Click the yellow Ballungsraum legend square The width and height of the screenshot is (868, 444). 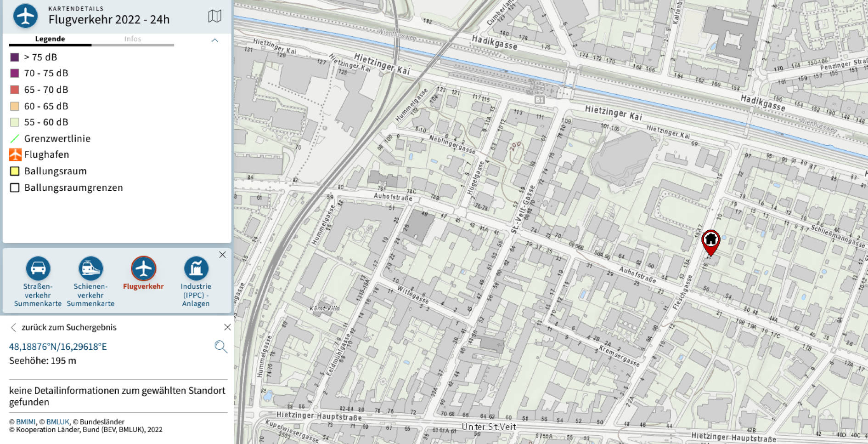coord(15,171)
